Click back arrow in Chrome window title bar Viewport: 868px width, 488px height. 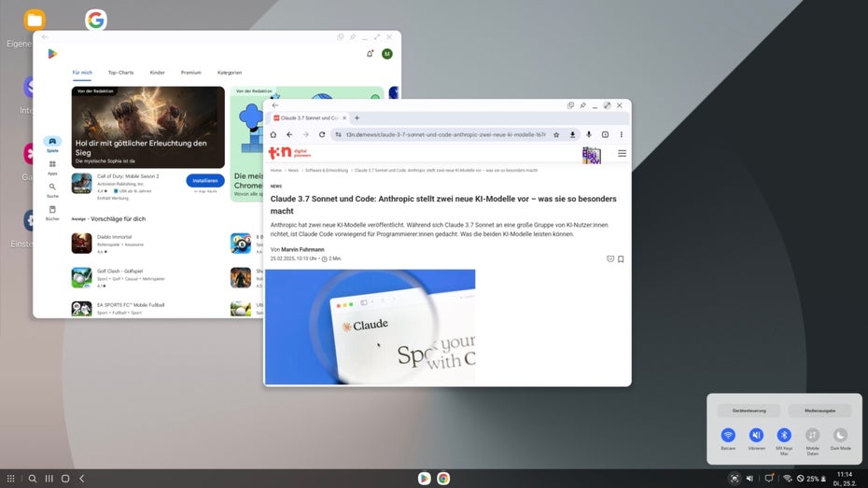click(275, 105)
